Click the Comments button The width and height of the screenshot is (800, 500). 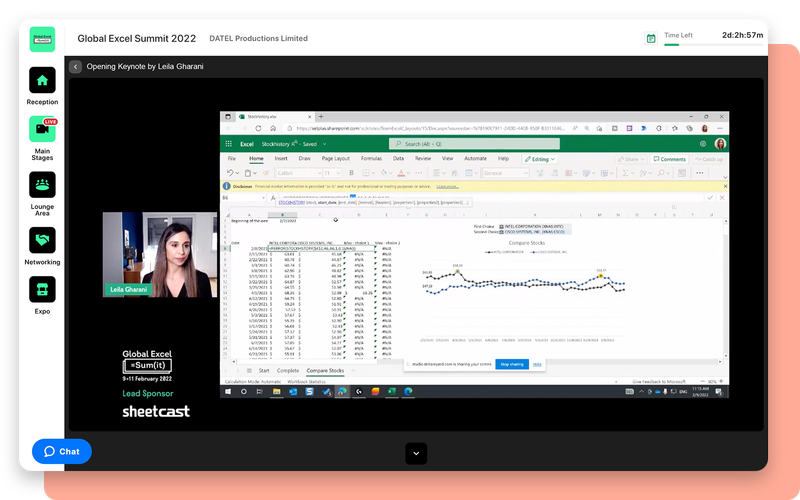coord(669,159)
